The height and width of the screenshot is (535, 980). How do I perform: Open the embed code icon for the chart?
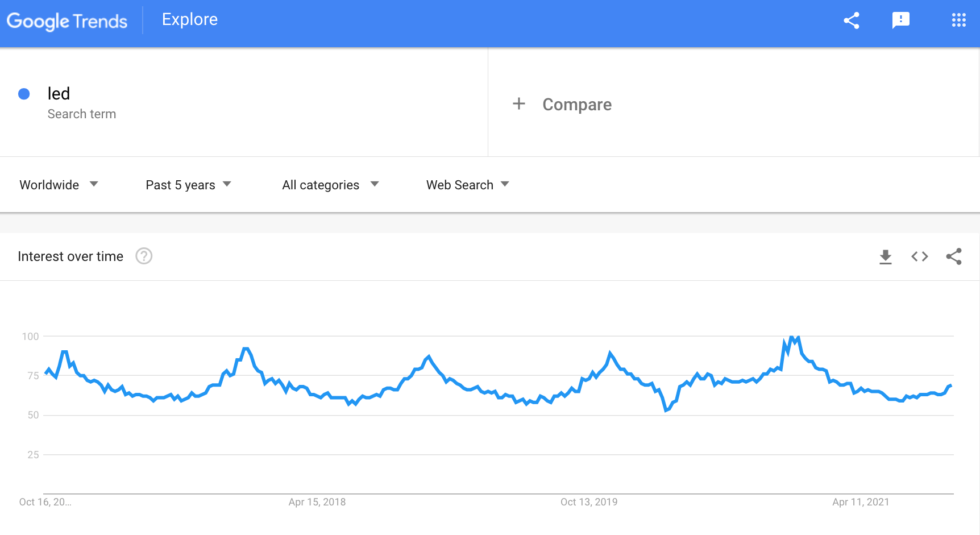pyautogui.click(x=920, y=256)
